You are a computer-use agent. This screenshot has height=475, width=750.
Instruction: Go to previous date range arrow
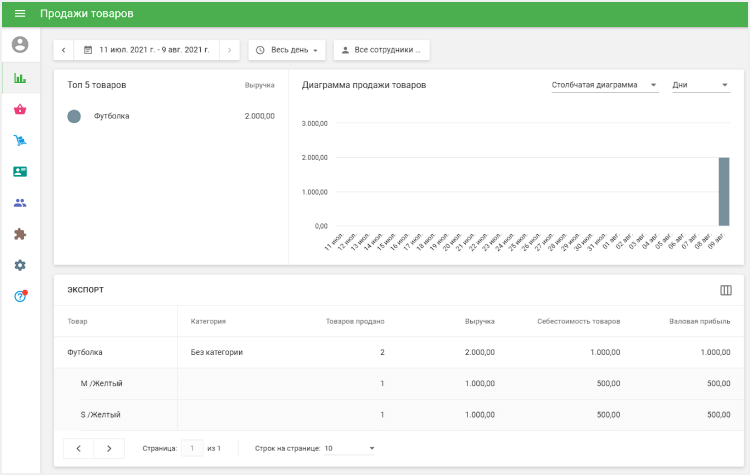tap(64, 50)
